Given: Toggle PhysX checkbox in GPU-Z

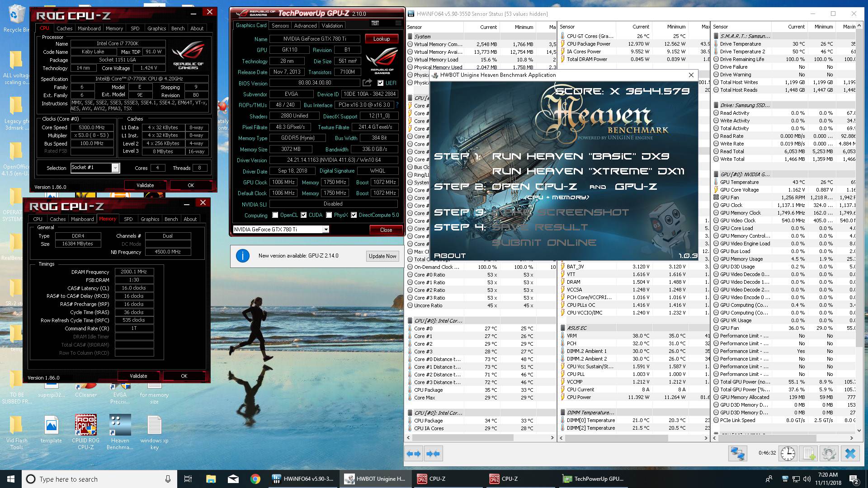Looking at the screenshot, I should (x=329, y=215).
